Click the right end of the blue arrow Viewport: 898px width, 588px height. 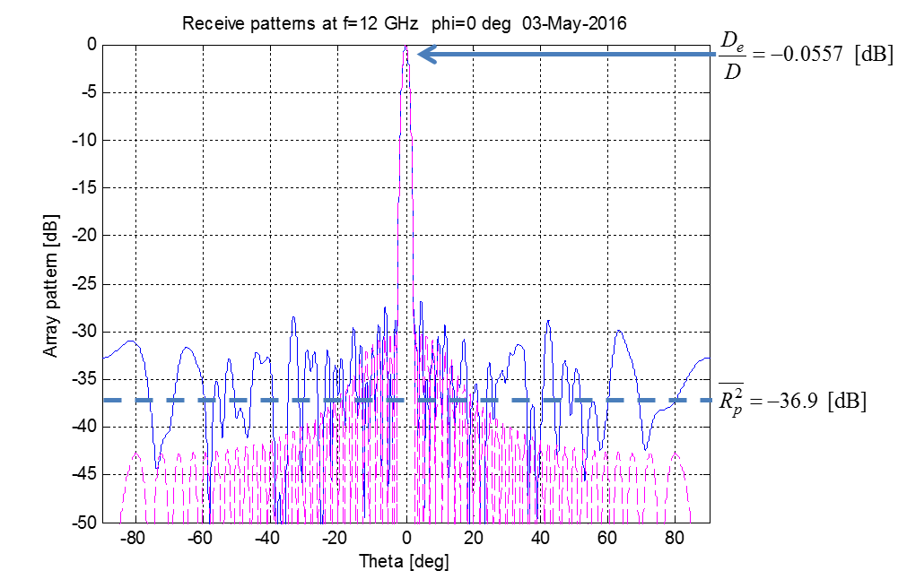tap(714, 55)
